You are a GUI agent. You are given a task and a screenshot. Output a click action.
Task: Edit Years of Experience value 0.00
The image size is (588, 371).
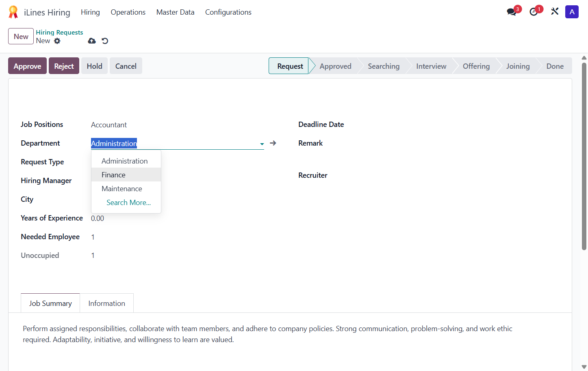click(98, 218)
